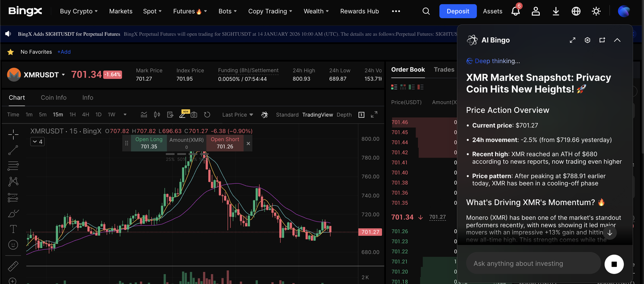Screen dimensions: 644x284
Task: Select the ruler measure tool
Action: coord(13,266)
